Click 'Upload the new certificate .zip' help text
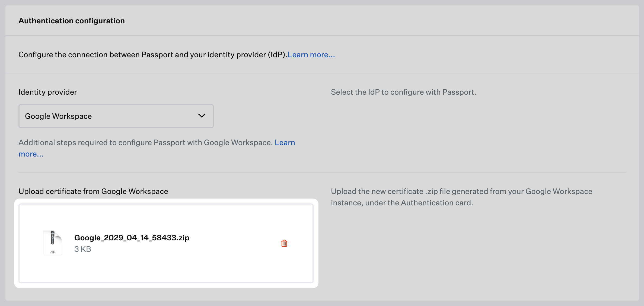 pyautogui.click(x=461, y=197)
